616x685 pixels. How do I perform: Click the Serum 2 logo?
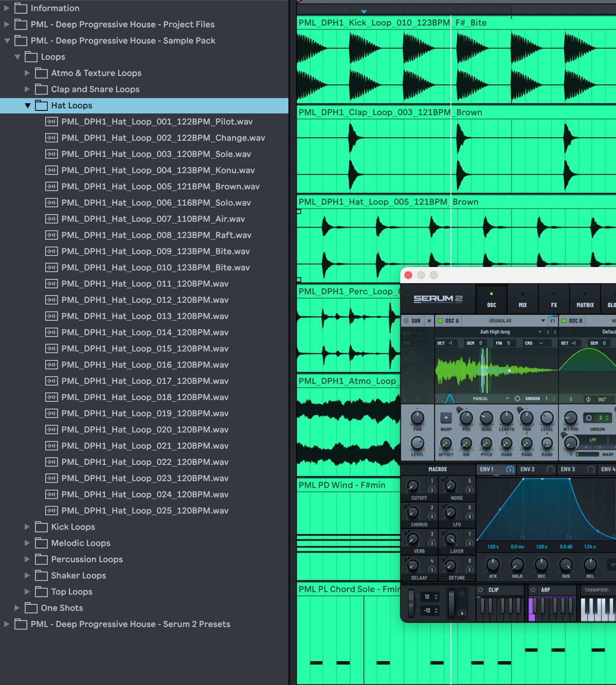click(x=438, y=299)
